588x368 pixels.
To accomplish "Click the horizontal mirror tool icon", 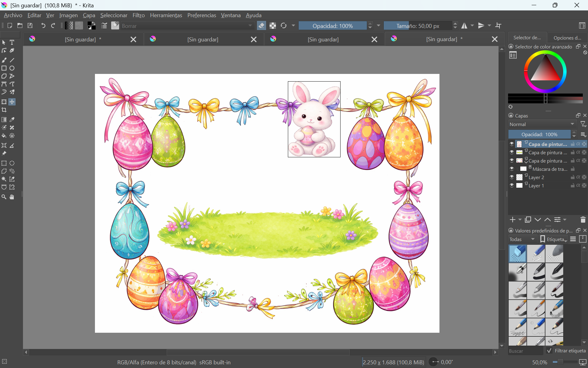I will tap(464, 26).
